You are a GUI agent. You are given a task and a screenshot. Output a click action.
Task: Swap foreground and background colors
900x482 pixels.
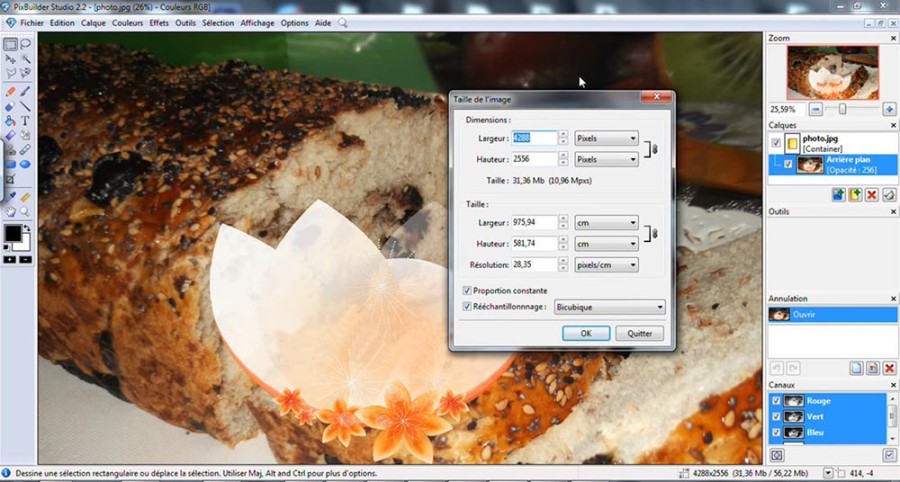[x=26, y=229]
